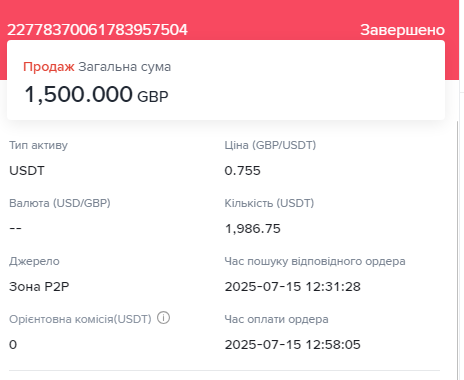
Task: Click the Час оплати ордера label
Action: click(x=276, y=319)
